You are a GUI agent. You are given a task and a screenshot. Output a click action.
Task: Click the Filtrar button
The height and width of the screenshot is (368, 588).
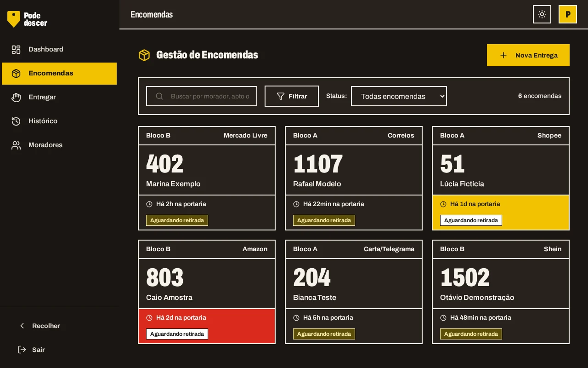coord(292,96)
